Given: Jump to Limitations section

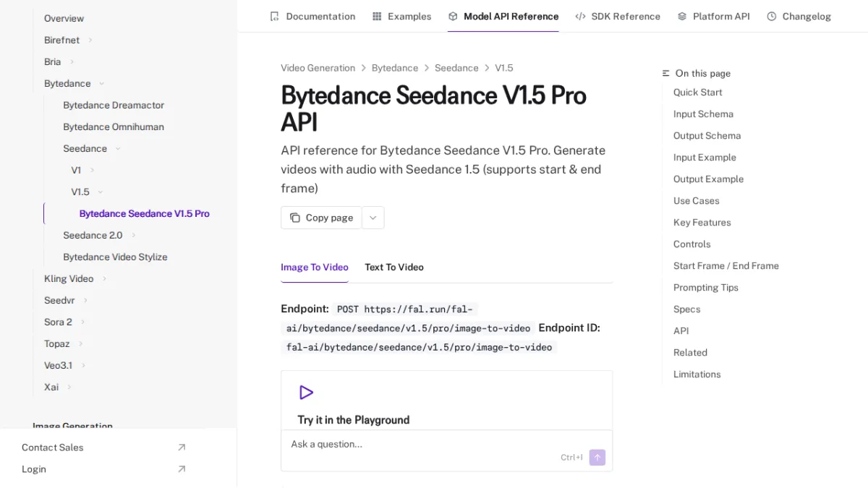Looking at the screenshot, I should pos(697,374).
